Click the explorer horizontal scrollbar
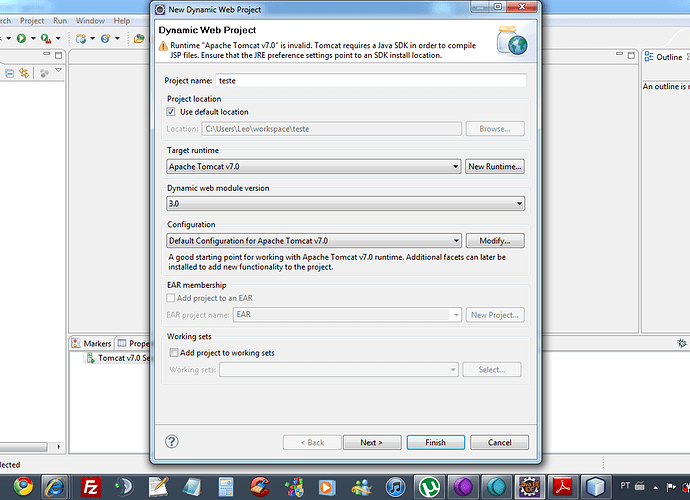Image resolution: width=690 pixels, height=500 pixels. (32, 447)
